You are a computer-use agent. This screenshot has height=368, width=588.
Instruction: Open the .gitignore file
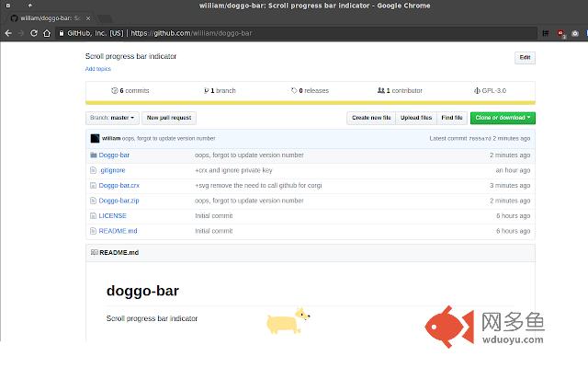pyautogui.click(x=112, y=170)
